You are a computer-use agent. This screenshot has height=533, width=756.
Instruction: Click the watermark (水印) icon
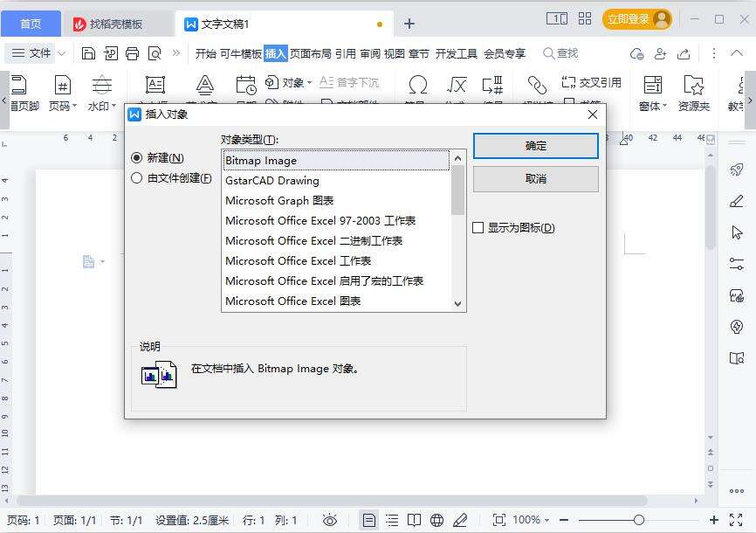pos(102,85)
